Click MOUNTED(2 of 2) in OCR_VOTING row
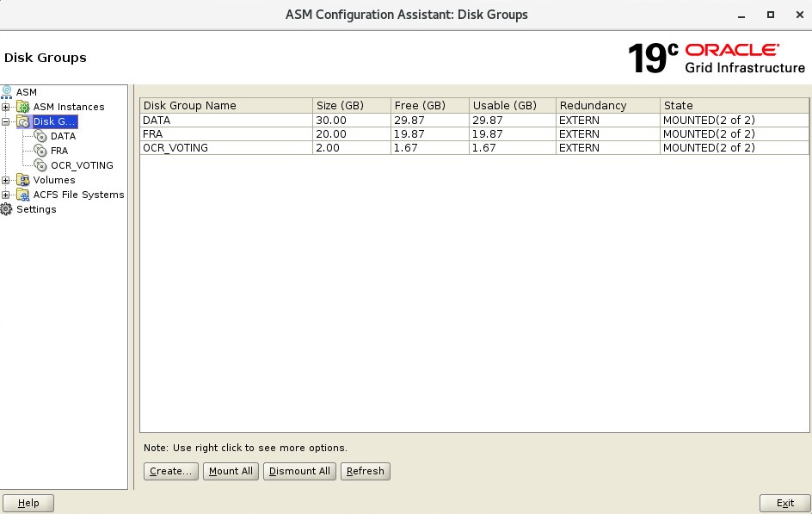812x514 pixels. click(735, 148)
